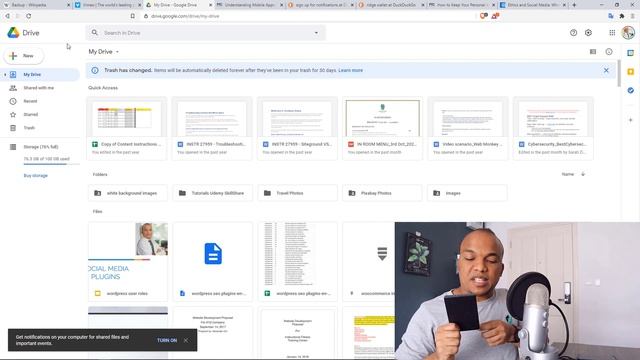Open Tasks in the right side panel
The height and width of the screenshot is (360, 640).
pos(631,90)
